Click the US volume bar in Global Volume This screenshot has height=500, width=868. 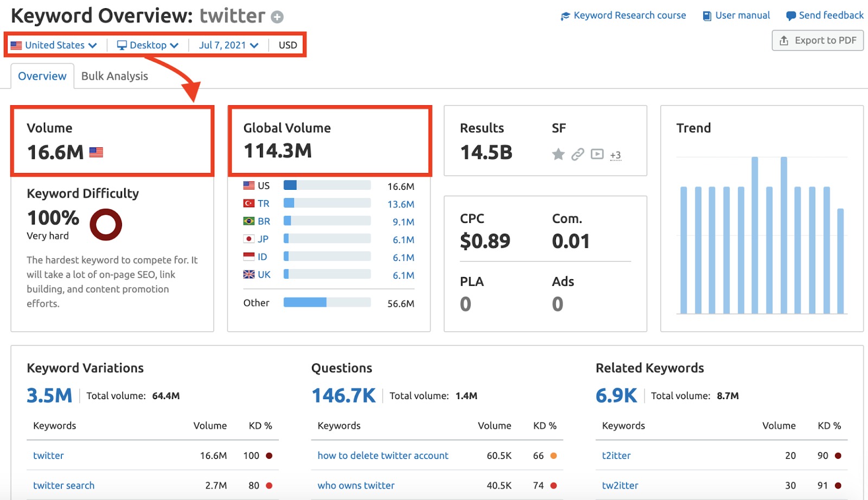point(327,185)
